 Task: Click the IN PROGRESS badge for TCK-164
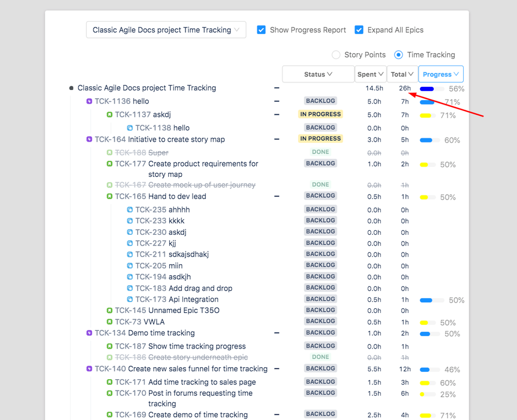[x=320, y=139]
